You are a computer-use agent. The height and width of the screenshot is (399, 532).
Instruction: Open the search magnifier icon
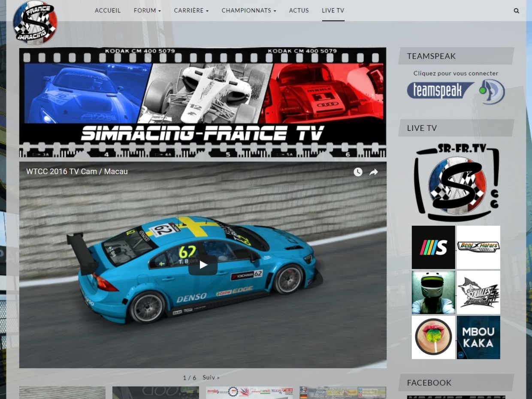point(516,11)
